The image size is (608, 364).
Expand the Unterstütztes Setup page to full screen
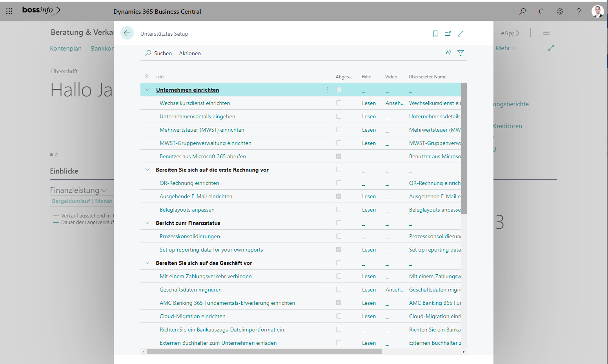pyautogui.click(x=461, y=34)
